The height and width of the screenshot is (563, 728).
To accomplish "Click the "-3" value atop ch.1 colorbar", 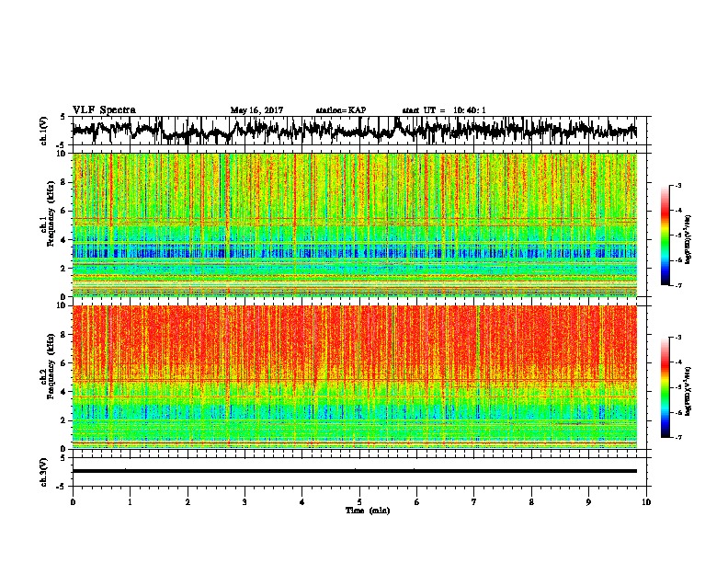I will point(678,185).
